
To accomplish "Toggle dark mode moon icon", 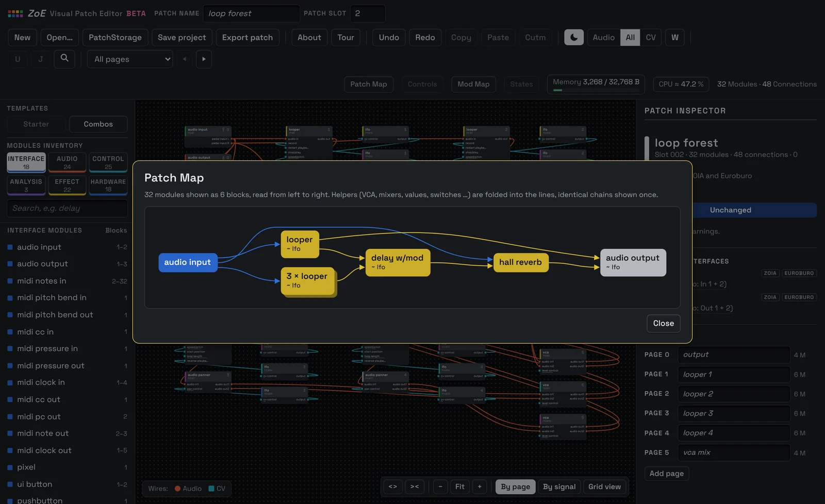I will (x=574, y=37).
